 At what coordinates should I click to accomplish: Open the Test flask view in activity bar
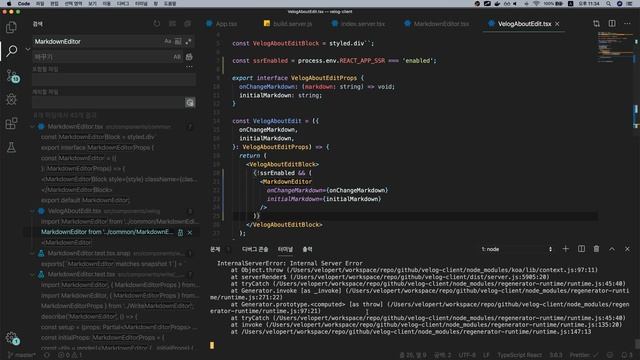[x=11, y=147]
